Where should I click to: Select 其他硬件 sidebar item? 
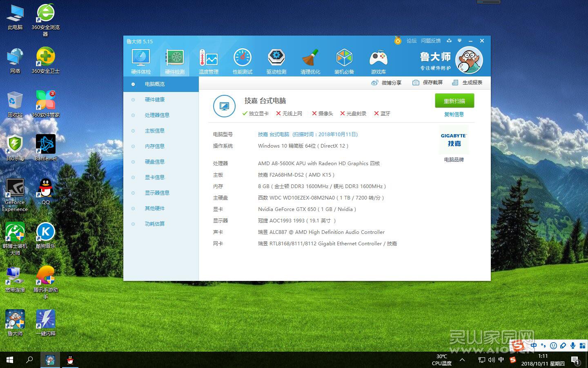161,209
